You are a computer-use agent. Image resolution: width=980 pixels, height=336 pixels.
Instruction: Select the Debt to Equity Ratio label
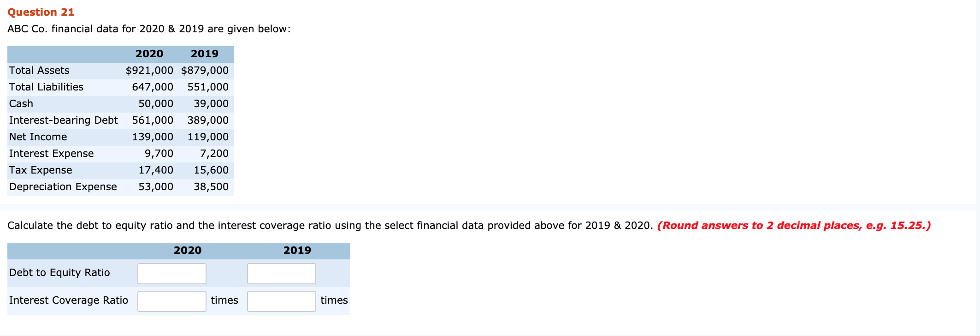tap(59, 272)
